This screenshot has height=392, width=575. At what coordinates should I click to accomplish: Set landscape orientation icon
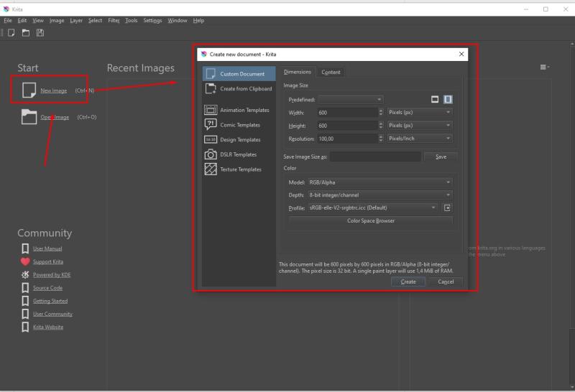click(435, 99)
